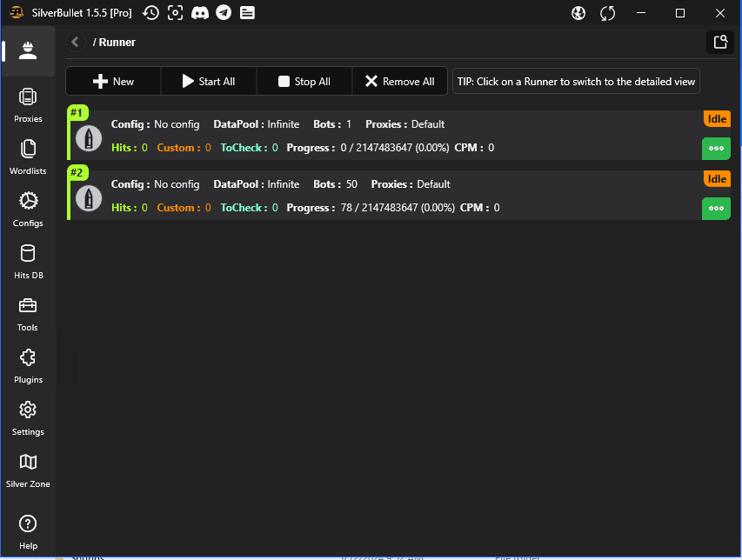Click Config : No config in runner #1
This screenshot has width=742, height=560.
[155, 124]
